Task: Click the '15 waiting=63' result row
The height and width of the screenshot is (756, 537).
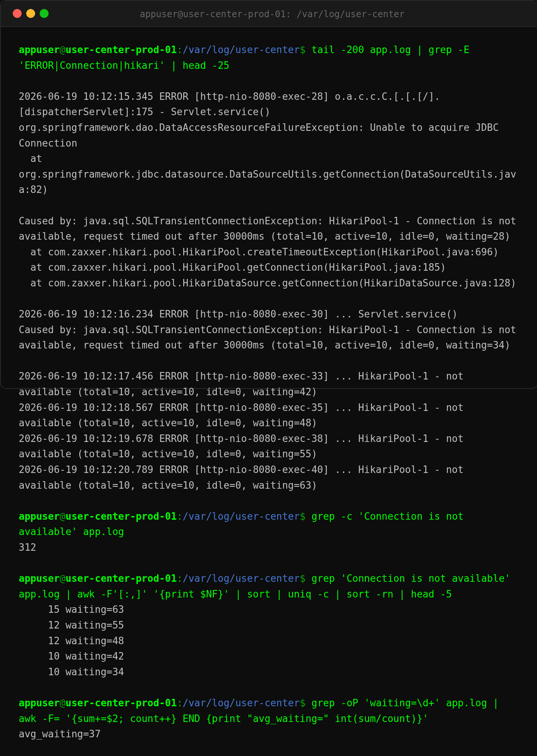Action: pyautogui.click(x=86, y=610)
